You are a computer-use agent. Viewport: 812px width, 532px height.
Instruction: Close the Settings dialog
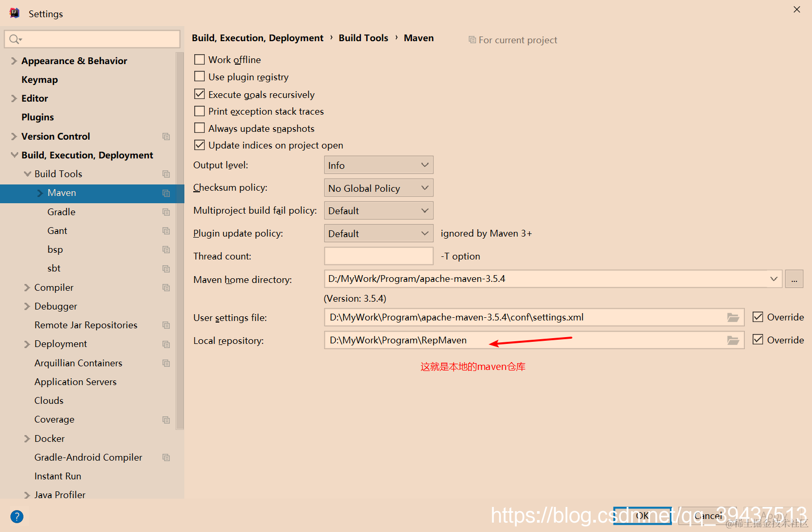(x=797, y=9)
